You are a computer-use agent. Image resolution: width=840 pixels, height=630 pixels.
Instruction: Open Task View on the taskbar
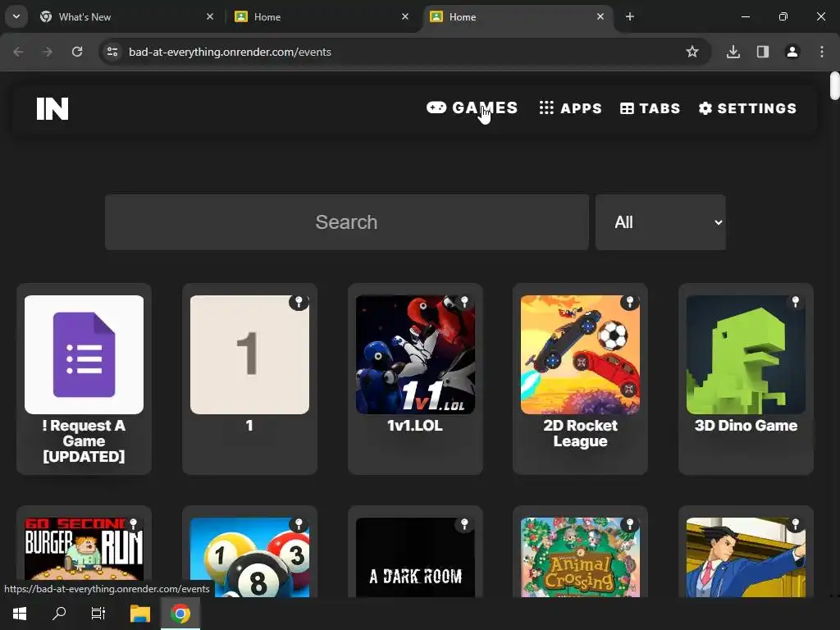point(98,614)
